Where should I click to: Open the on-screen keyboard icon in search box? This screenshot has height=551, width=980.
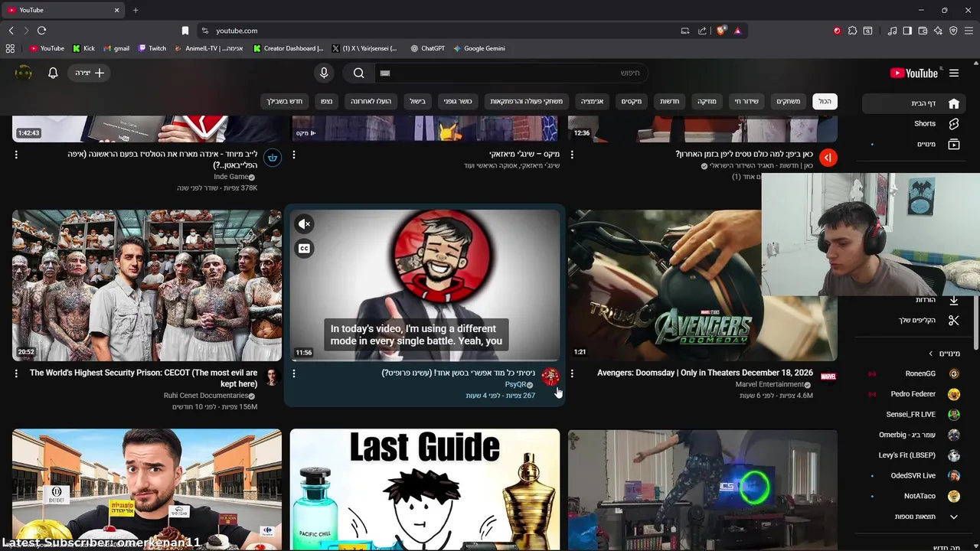point(385,73)
